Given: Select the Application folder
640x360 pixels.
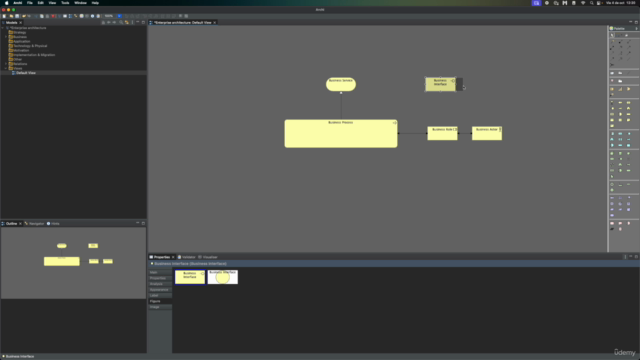Looking at the screenshot, I should 21,41.
